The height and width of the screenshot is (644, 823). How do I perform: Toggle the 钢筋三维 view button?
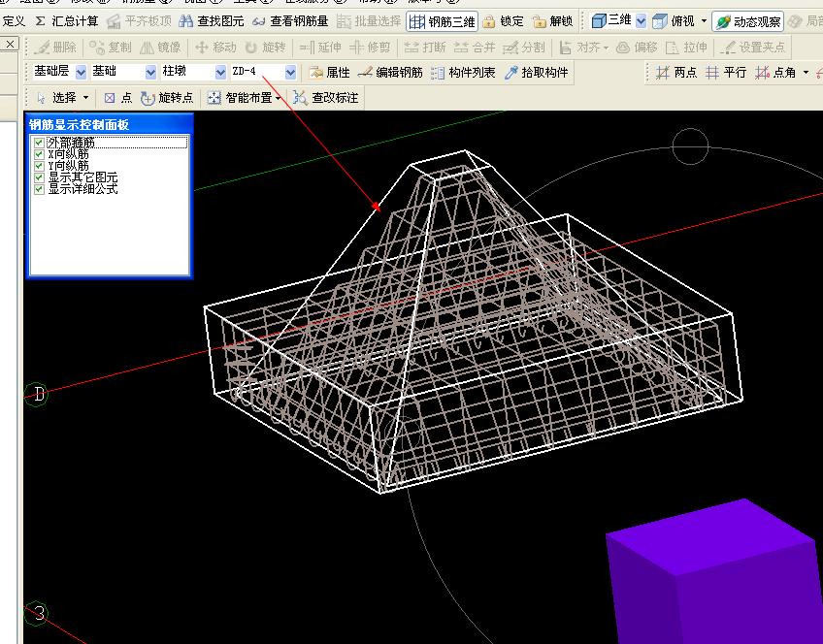(x=442, y=21)
